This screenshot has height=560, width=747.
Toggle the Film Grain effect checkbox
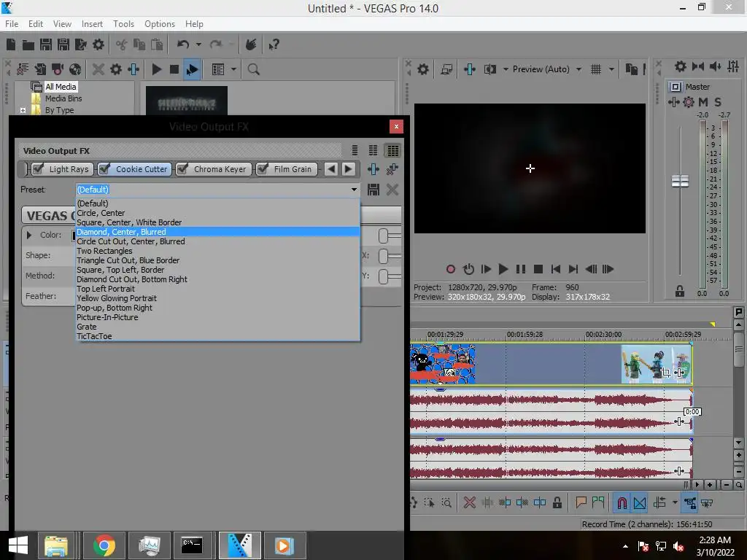[263, 168]
